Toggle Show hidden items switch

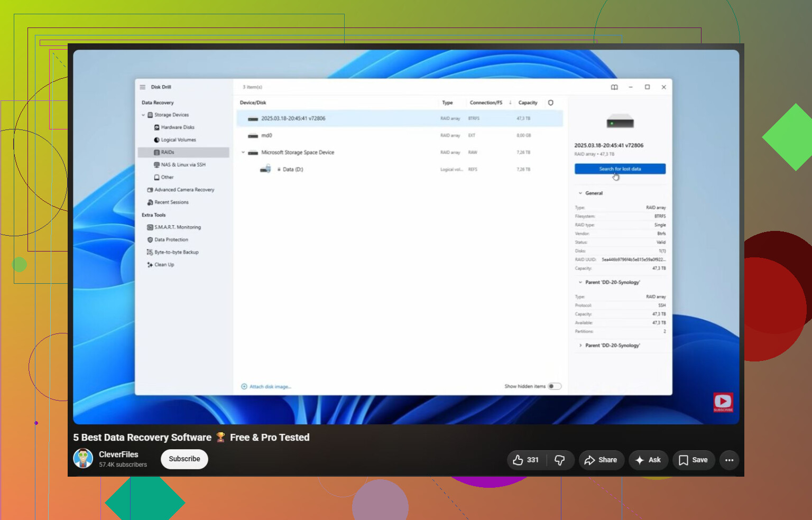[x=555, y=386]
